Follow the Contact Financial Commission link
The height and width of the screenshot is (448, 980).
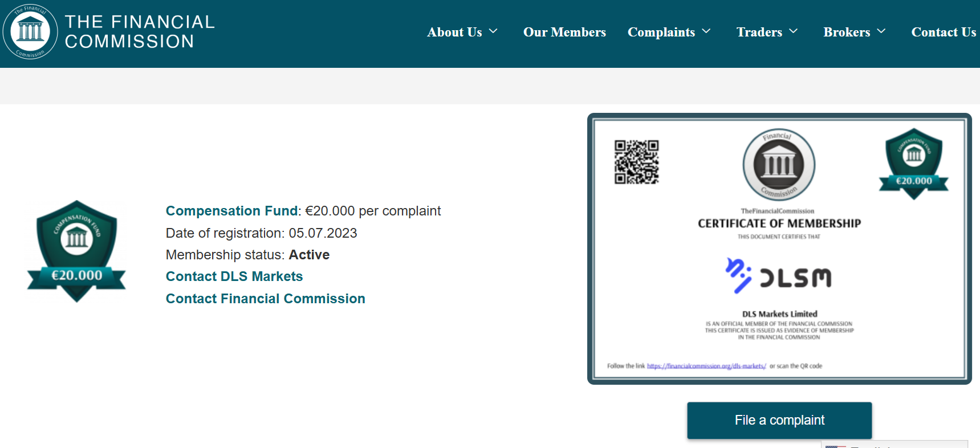pyautogui.click(x=265, y=299)
